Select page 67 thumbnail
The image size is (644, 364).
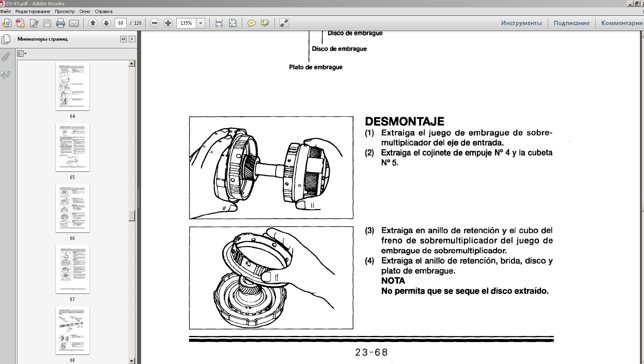[x=72, y=269]
